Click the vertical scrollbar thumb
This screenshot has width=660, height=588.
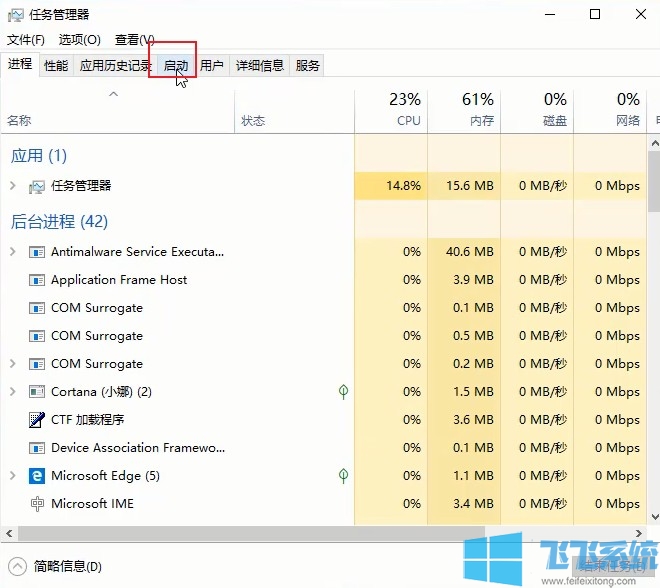(655, 182)
